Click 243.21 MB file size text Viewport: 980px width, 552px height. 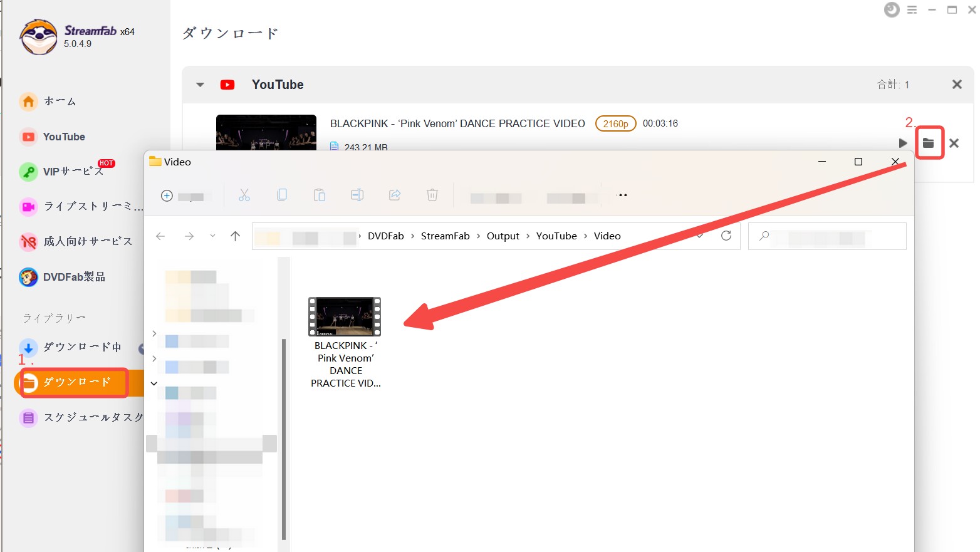(366, 147)
